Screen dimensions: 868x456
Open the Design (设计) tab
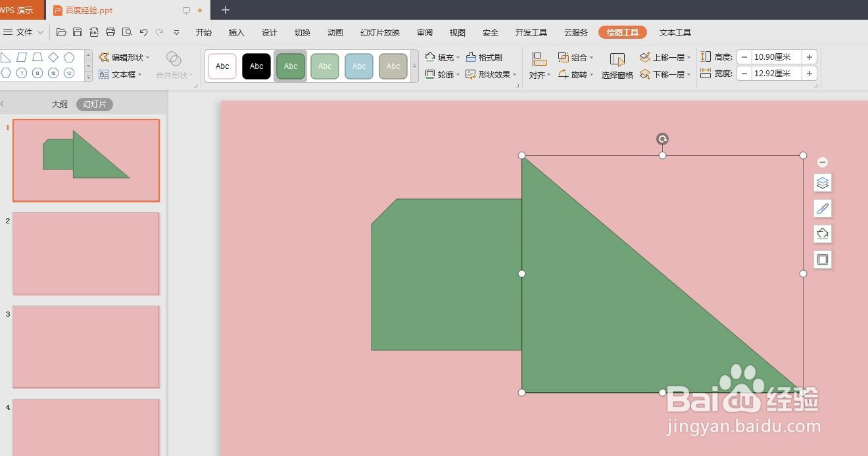[x=270, y=32]
